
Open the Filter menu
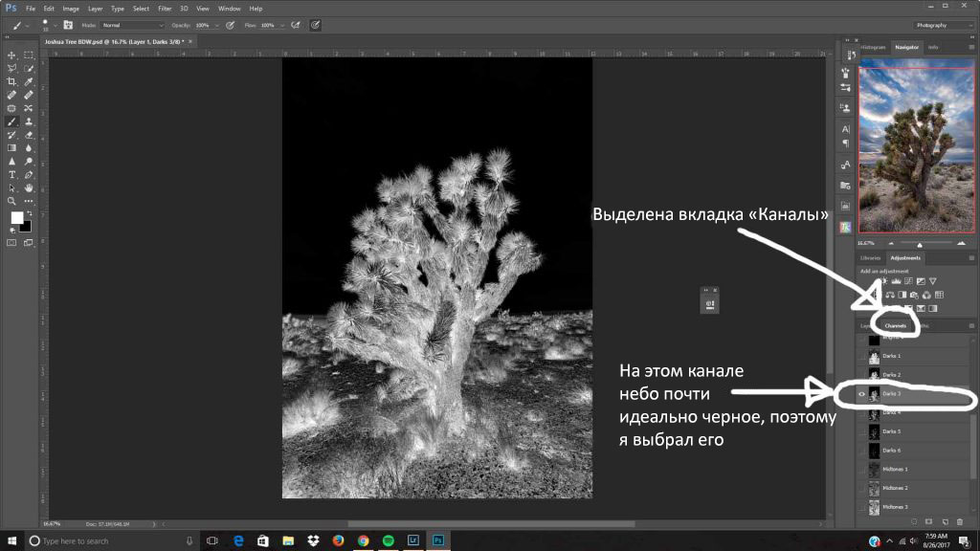[166, 9]
